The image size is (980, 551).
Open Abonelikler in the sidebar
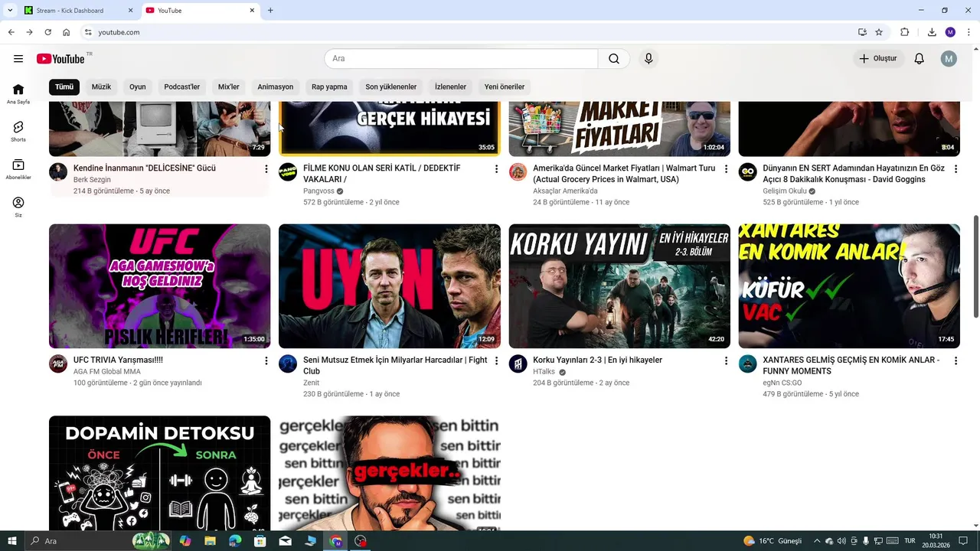(18, 169)
